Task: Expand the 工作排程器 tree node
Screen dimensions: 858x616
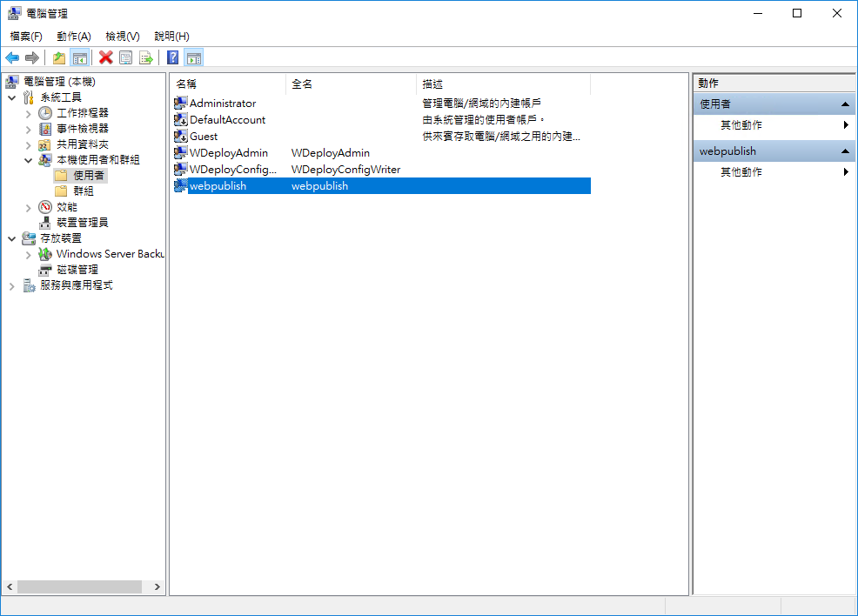Action: pos(29,113)
